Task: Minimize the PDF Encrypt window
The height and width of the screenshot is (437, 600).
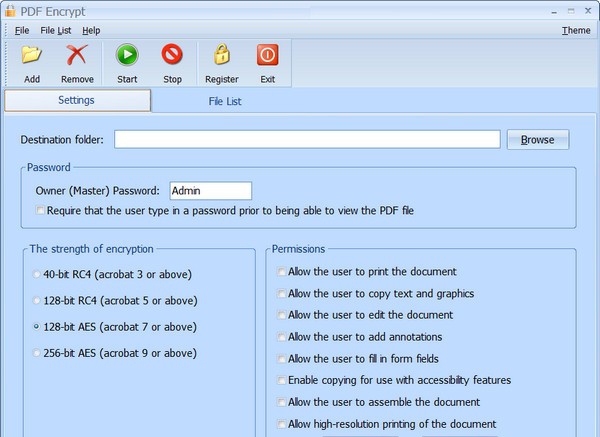Action: [x=554, y=11]
